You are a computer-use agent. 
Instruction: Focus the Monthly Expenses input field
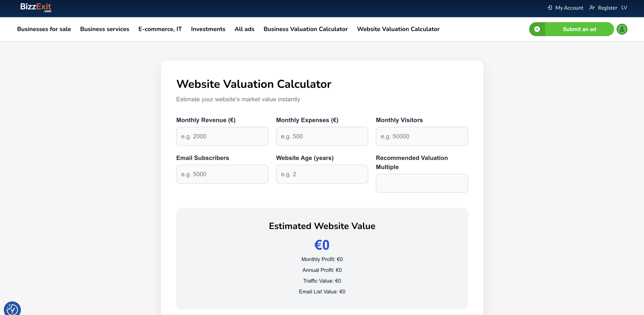(x=322, y=136)
